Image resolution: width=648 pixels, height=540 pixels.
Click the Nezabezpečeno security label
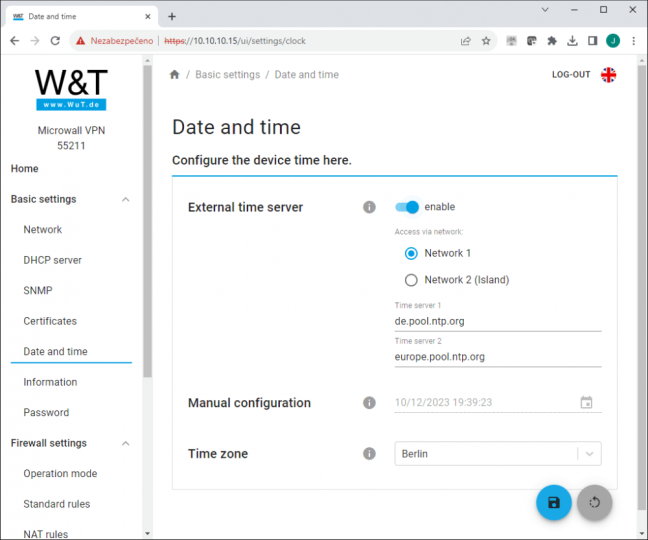tap(122, 40)
